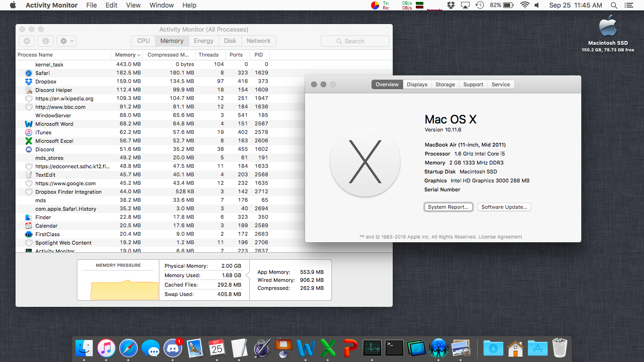
Task: Sort by the Memory column header
Action: tap(127, 55)
